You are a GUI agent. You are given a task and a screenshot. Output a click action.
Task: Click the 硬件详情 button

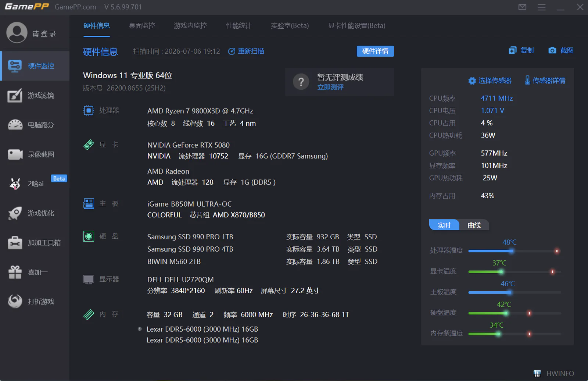tap(375, 51)
